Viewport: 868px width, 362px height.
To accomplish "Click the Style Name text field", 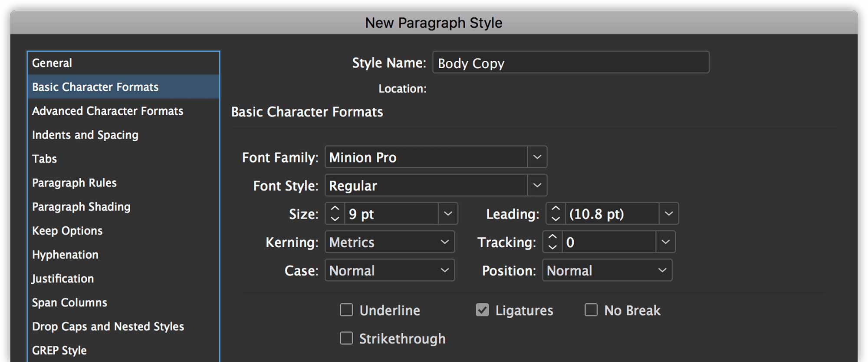I will point(570,63).
